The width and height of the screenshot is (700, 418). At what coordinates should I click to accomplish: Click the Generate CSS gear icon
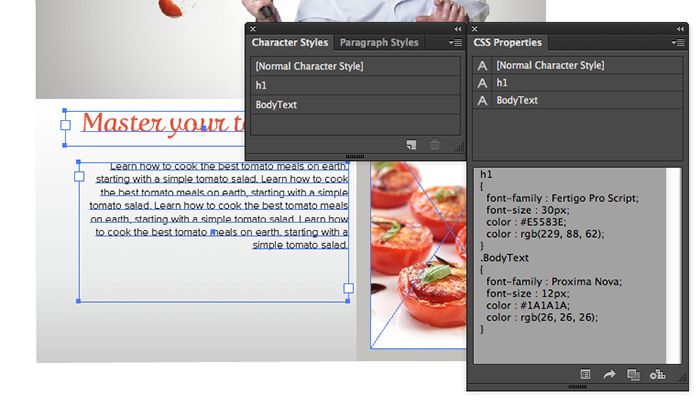[x=657, y=375]
